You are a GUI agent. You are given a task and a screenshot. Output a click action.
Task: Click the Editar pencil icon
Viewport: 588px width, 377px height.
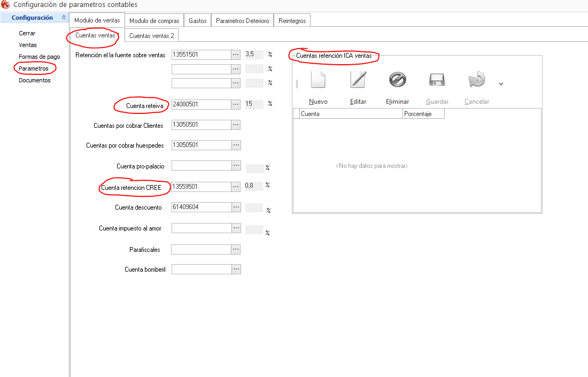point(358,80)
